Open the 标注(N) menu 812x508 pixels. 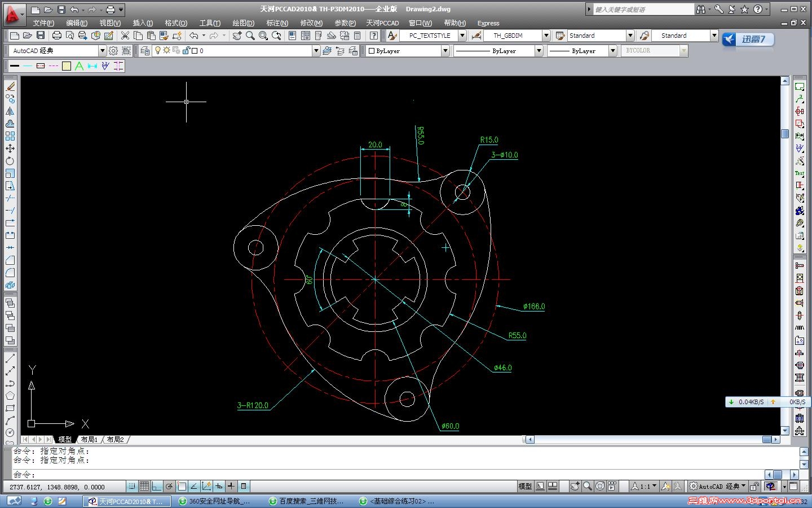(277, 23)
